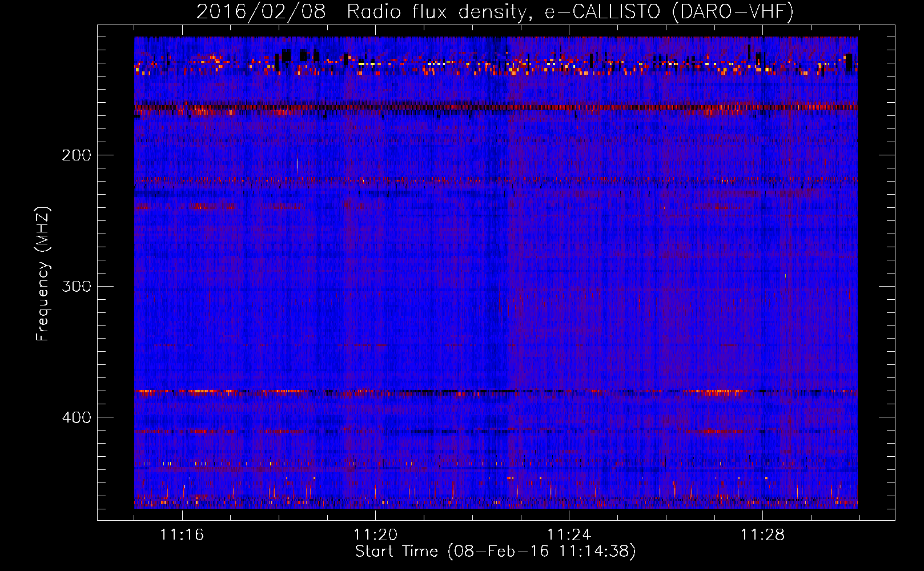924x571 pixels.
Task: Click the 11:24 time tick label
Action: [569, 535]
